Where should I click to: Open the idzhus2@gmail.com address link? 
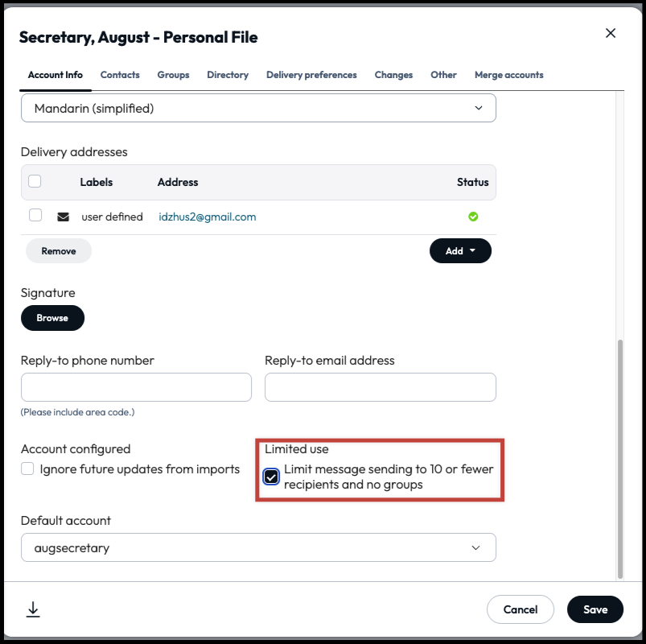click(208, 217)
